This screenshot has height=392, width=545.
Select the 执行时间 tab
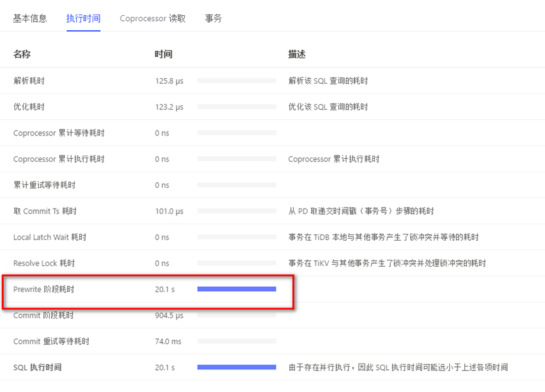[x=83, y=18]
